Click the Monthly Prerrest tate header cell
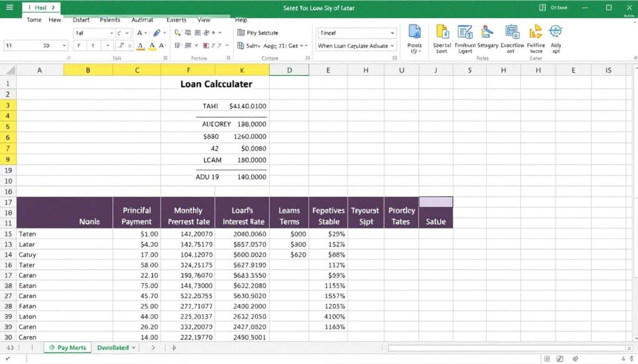 pos(188,216)
